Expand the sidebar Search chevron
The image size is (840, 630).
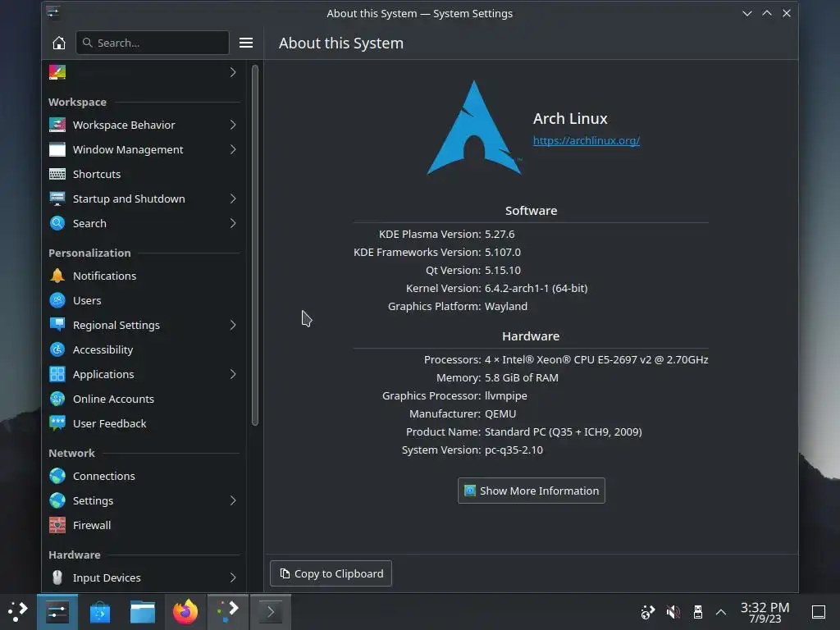233,223
